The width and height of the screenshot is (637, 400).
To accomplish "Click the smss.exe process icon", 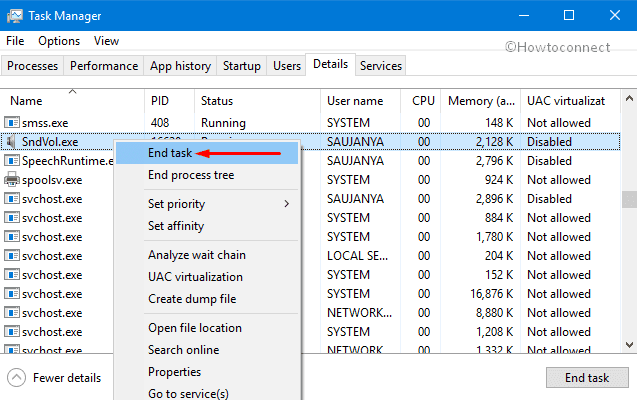I will point(12,122).
